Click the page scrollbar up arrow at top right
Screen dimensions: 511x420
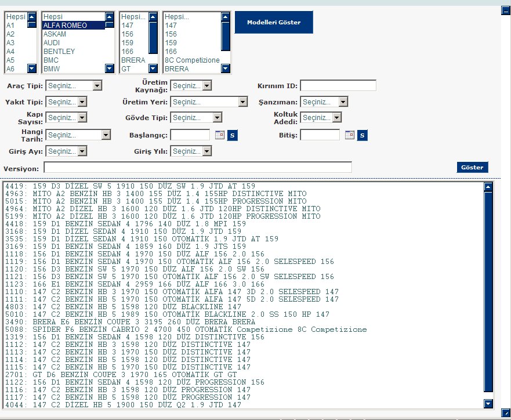pyautogui.click(x=506, y=11)
